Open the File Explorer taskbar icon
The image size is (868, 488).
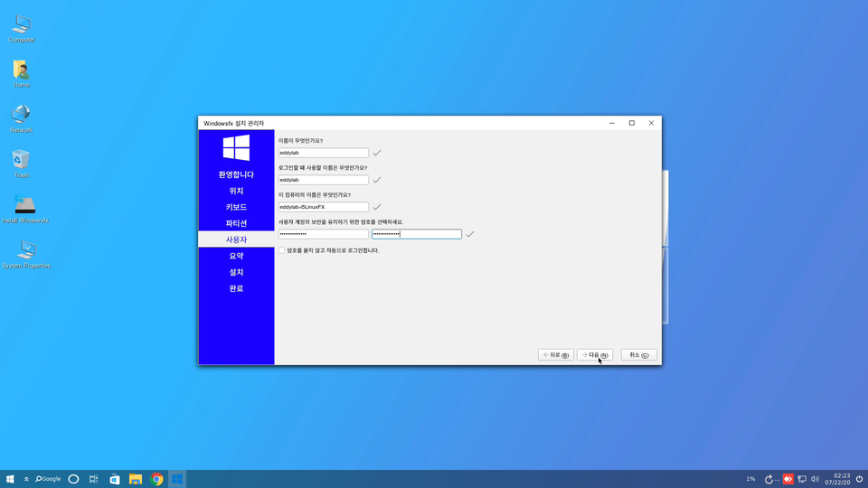pos(136,479)
